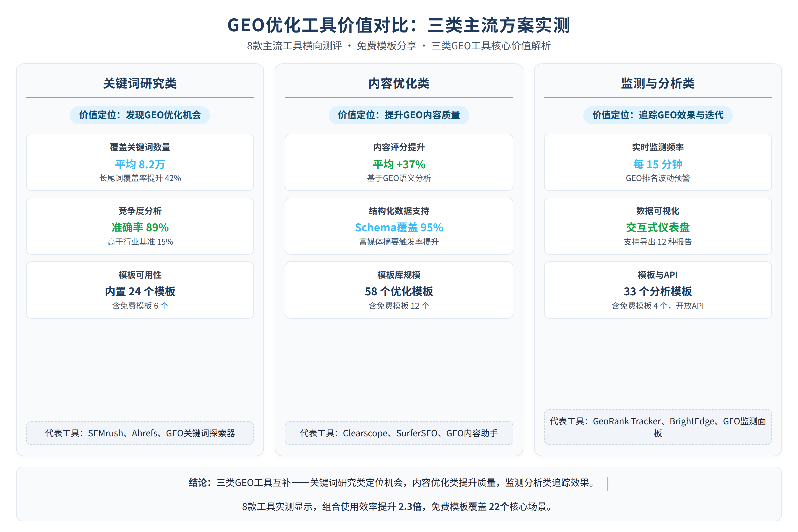Click the note 支持导出 12 种报告

(658, 242)
